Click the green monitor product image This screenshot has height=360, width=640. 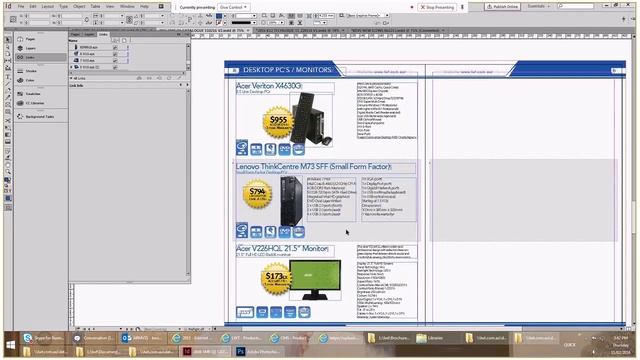pos(315,279)
